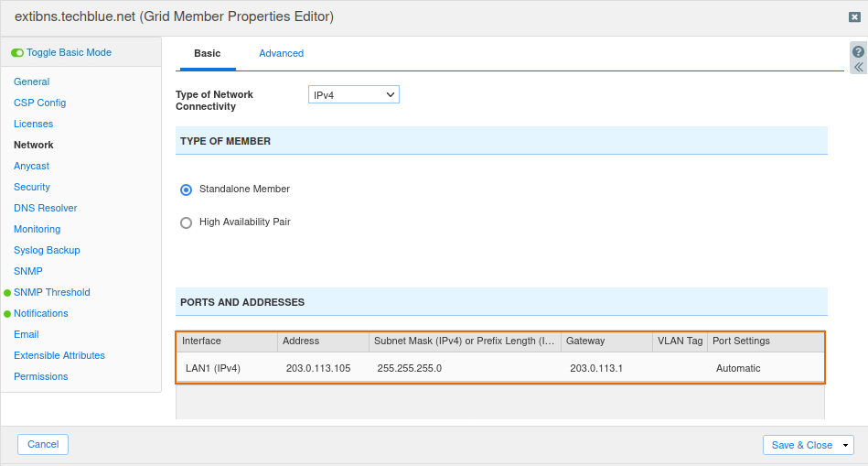Go to the Notifications section
868x466 pixels.
pyautogui.click(x=41, y=313)
